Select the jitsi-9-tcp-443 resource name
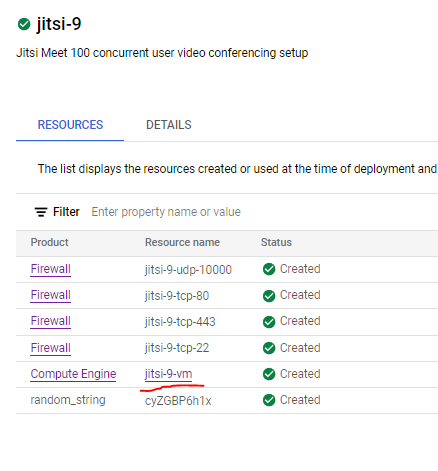The image size is (438, 471). [x=180, y=322]
